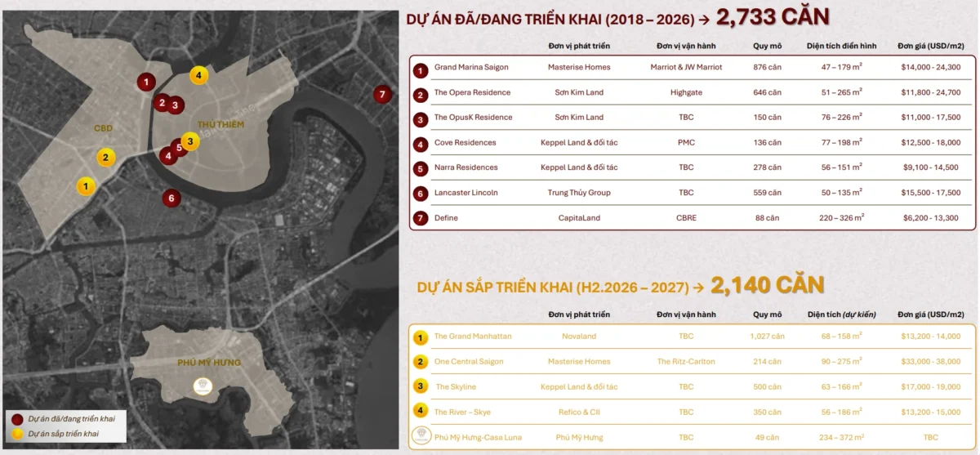Click the 'CBRE' operator cell

point(686,218)
